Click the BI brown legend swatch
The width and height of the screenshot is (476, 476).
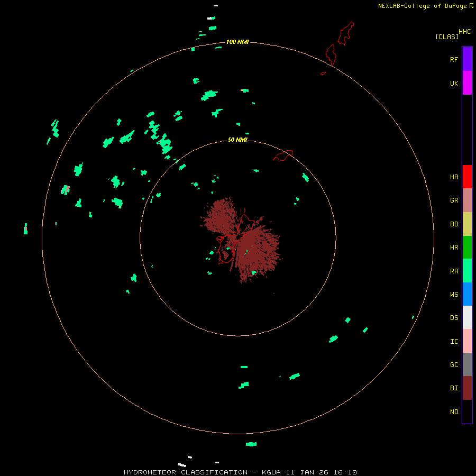point(467,388)
